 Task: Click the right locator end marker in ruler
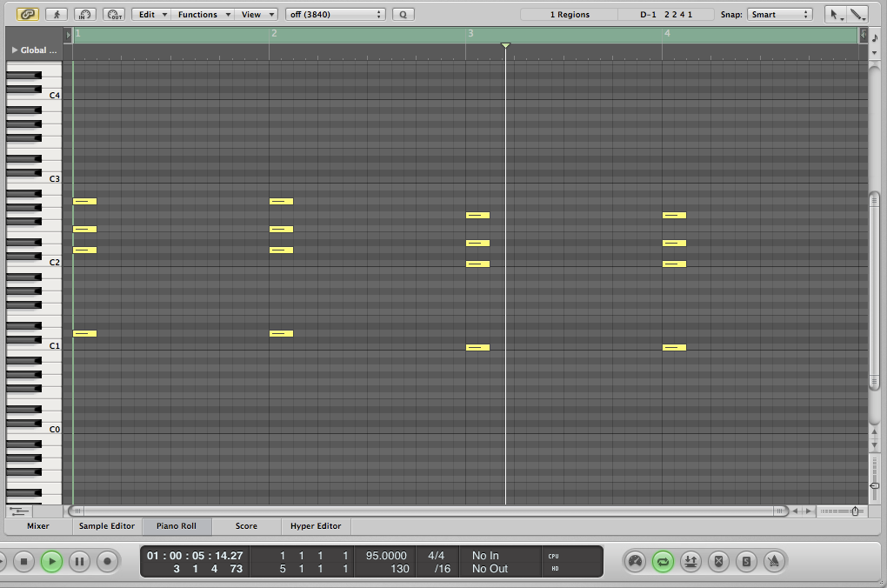coord(864,35)
